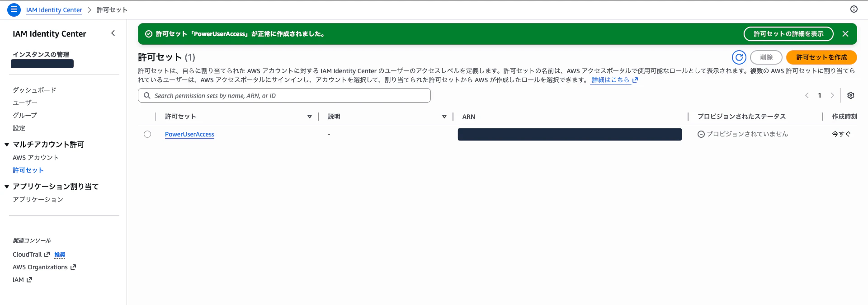Click インスタンスの管理 label
The width and height of the screenshot is (868, 305).
[41, 55]
